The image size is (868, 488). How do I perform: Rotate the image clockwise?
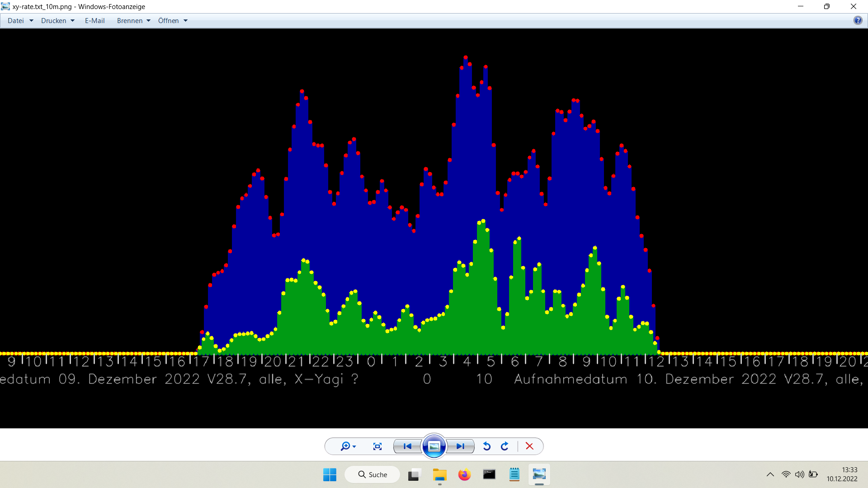coord(505,446)
